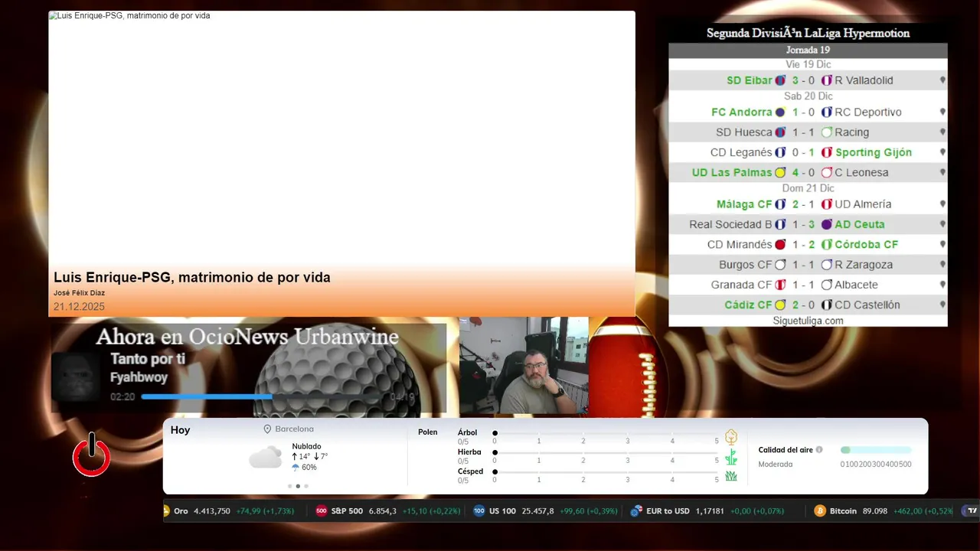Click the EUR to USD rate 1,17181
980x551 pixels.
(x=710, y=510)
